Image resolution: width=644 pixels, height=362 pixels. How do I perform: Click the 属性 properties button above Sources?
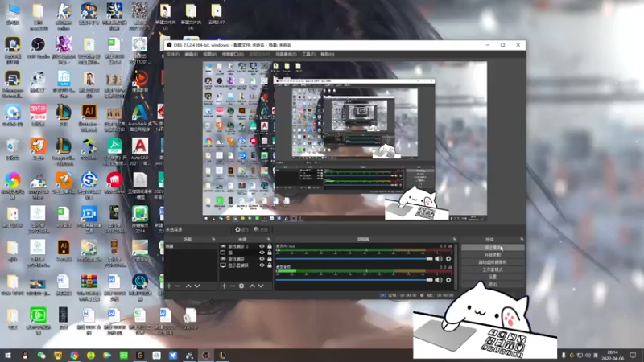[242, 229]
